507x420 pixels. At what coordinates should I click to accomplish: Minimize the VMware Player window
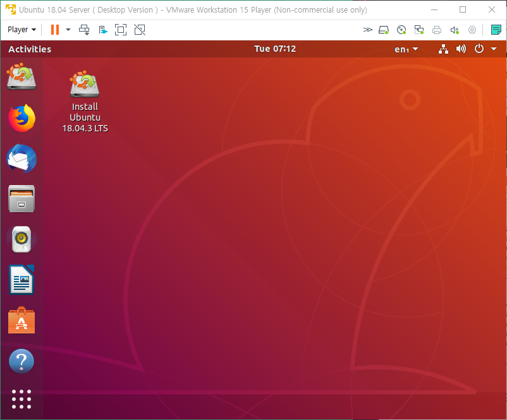tap(434, 9)
